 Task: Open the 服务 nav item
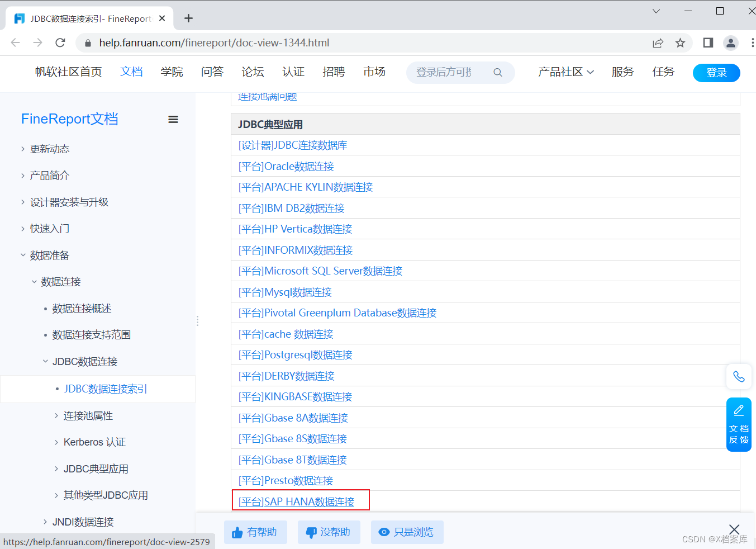pos(622,72)
